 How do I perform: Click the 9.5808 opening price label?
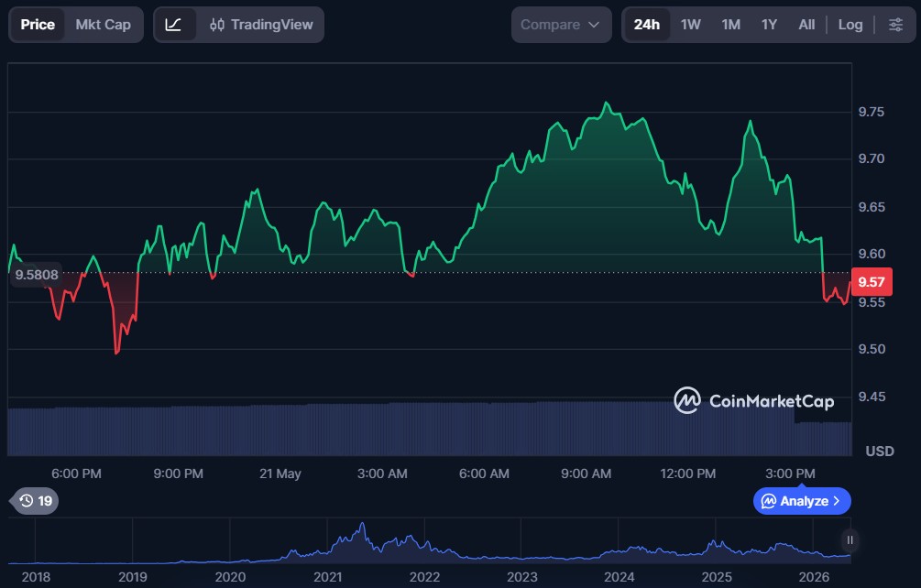(37, 275)
